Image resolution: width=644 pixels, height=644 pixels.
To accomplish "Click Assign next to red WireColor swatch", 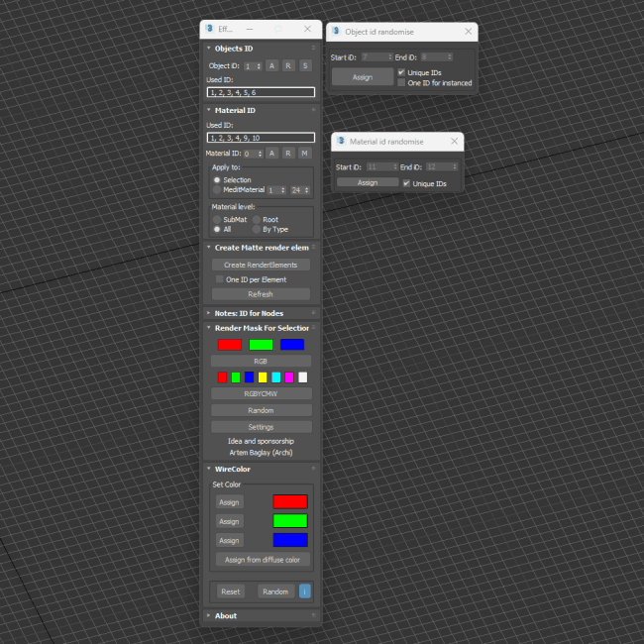I will tap(229, 502).
